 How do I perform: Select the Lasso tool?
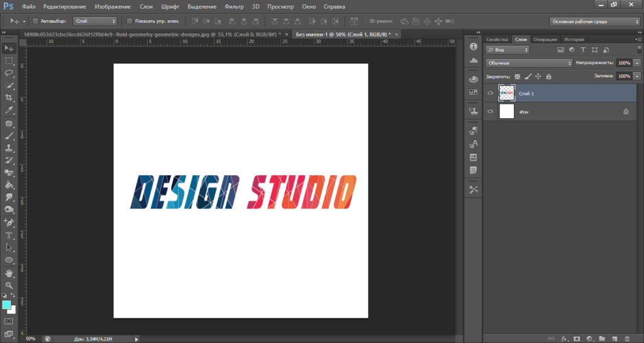tap(9, 73)
